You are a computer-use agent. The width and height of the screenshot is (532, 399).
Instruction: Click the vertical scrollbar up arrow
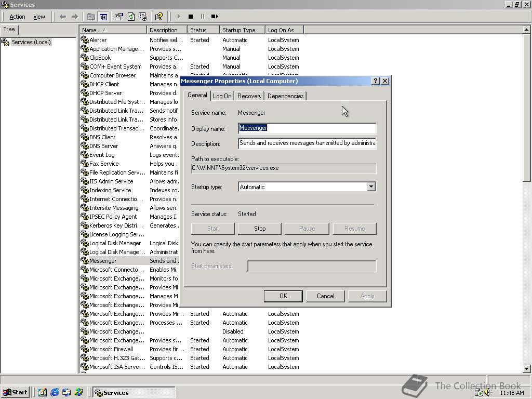point(526,30)
